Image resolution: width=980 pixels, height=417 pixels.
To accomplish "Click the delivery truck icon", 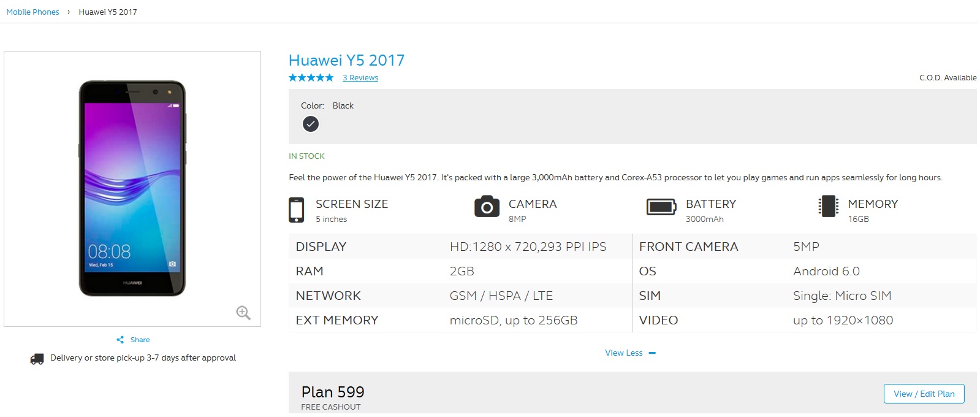I will pos(37,359).
